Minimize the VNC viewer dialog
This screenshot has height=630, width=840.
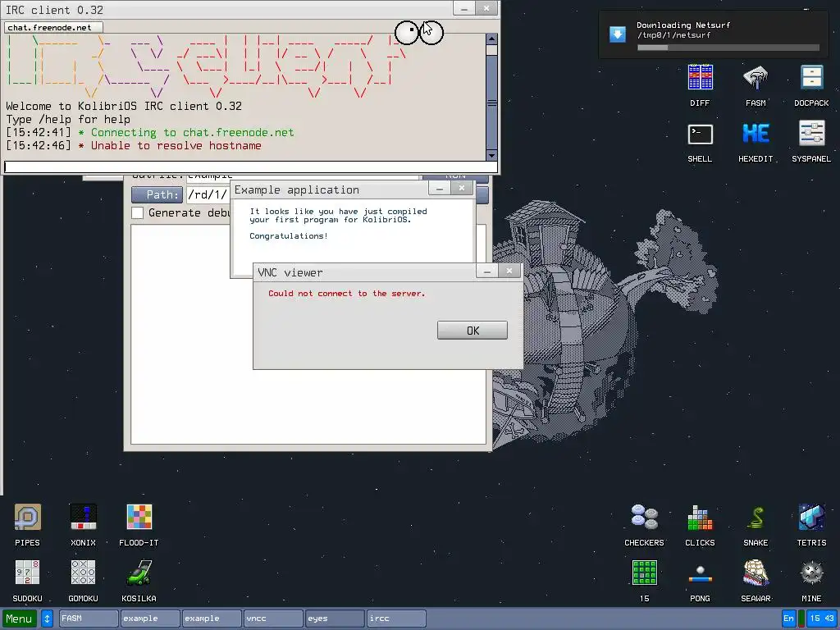pos(487,271)
